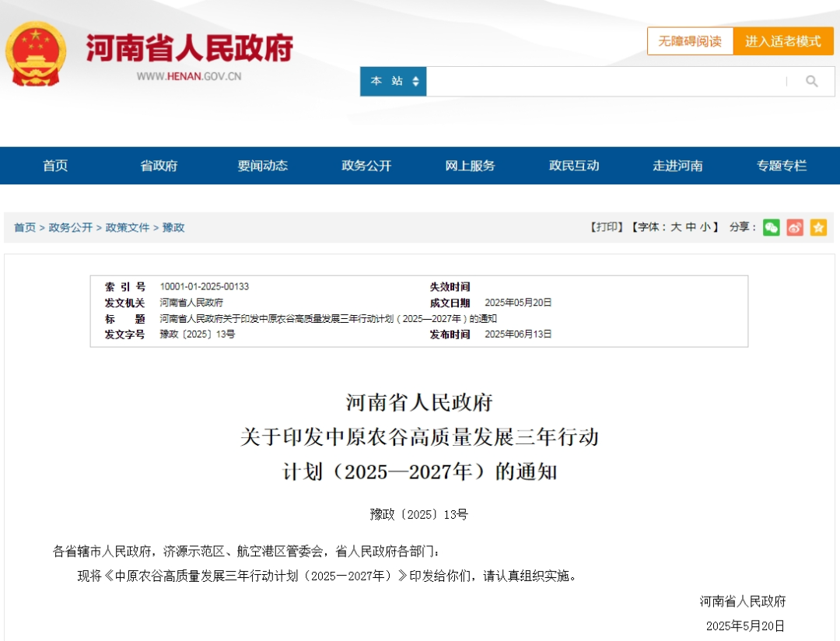Screen dimensions: 840x641
Task: Open the 政民互动 navigation menu item
Action: [574, 166]
